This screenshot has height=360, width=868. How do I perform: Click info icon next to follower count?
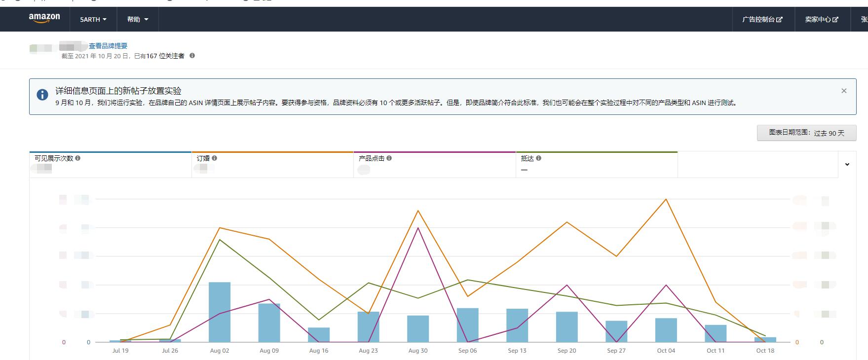(192, 56)
